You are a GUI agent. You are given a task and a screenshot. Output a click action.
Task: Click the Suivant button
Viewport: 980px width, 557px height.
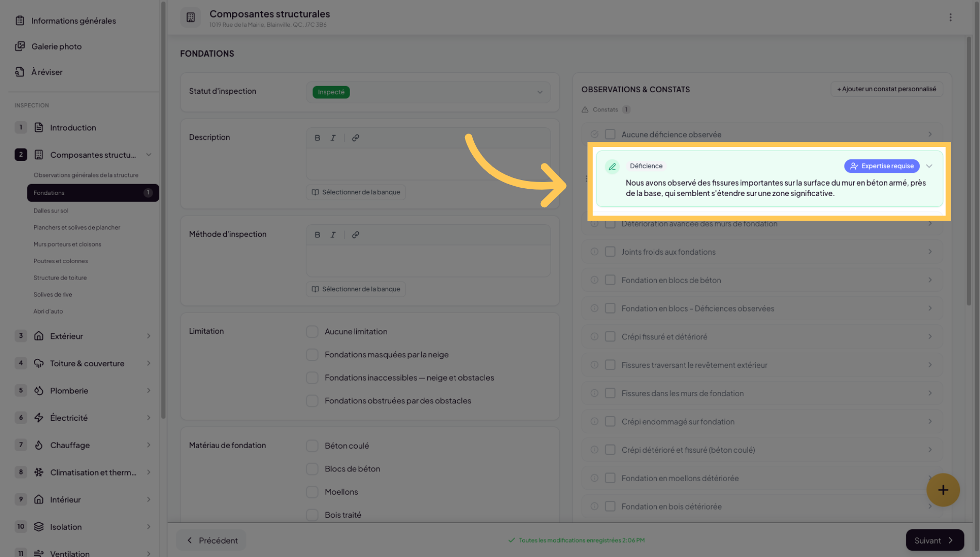point(934,540)
